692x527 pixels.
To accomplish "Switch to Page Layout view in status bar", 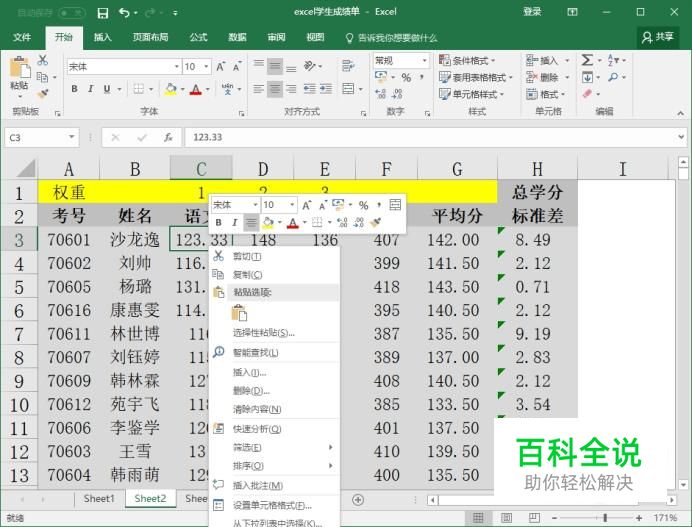I will click(506, 518).
